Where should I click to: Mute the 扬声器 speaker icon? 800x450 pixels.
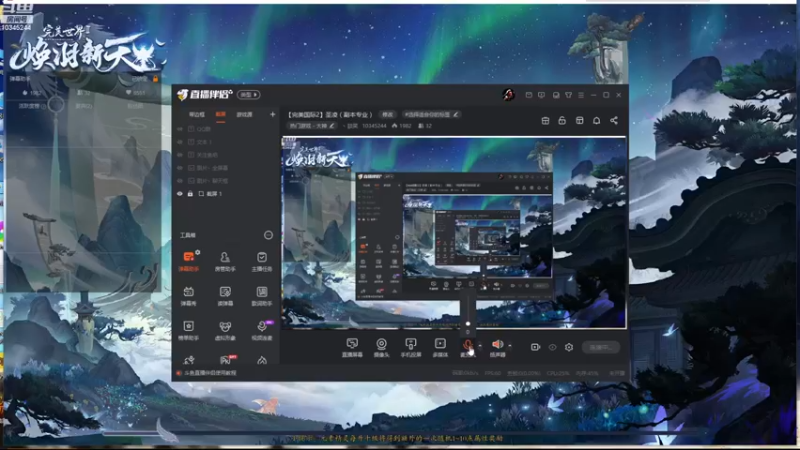(x=497, y=344)
